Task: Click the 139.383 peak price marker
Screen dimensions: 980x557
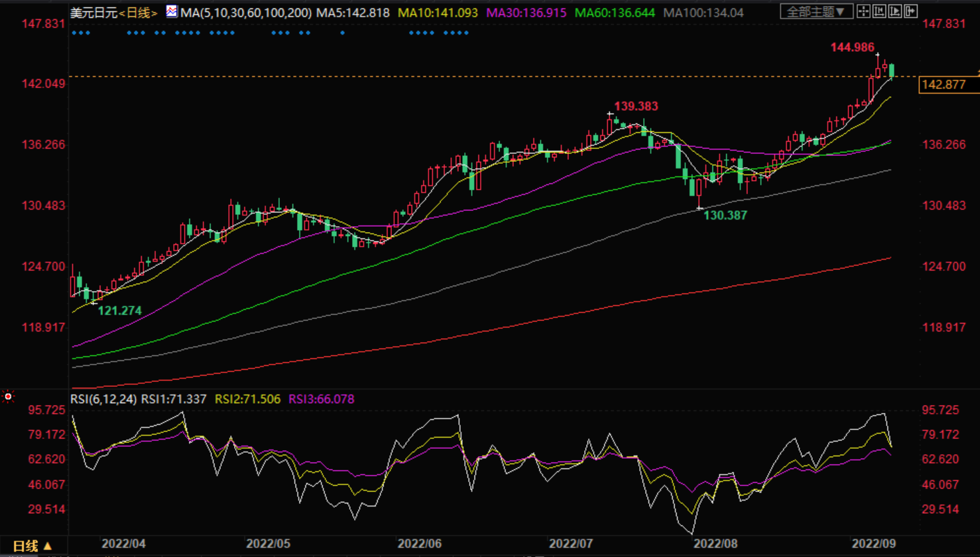Action: tap(636, 106)
